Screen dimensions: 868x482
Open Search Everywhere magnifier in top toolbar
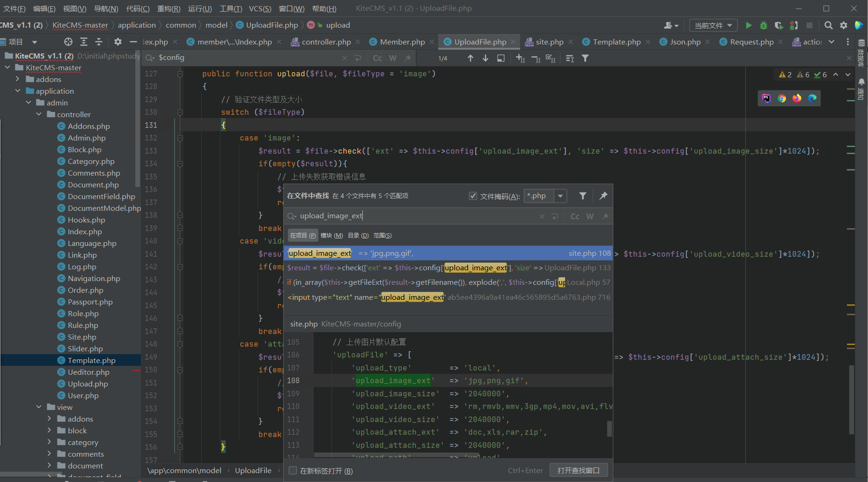(x=828, y=25)
